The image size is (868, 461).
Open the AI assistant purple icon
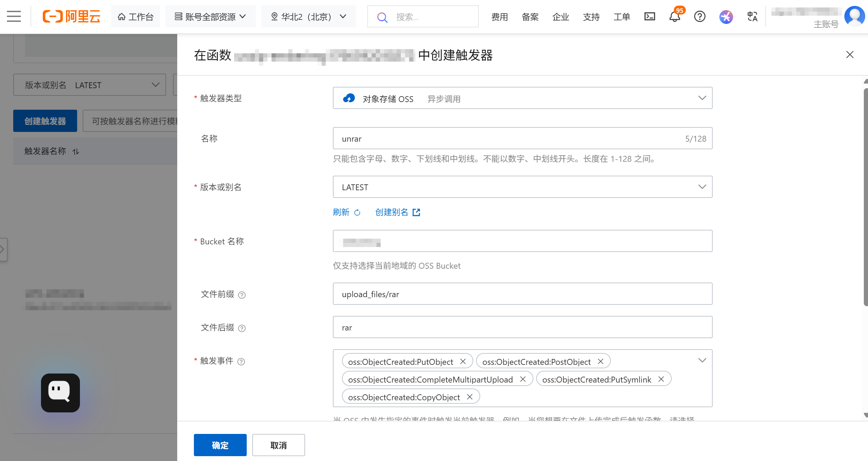[726, 16]
